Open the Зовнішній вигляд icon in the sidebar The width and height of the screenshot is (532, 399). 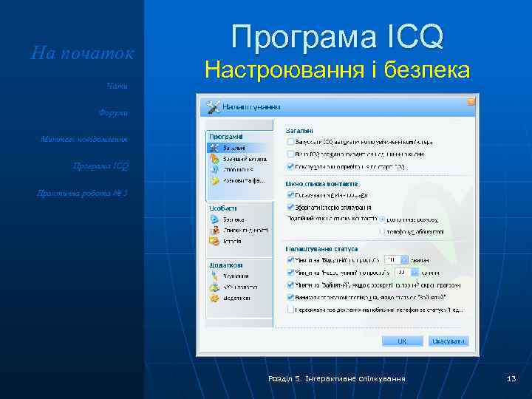pyautogui.click(x=214, y=158)
